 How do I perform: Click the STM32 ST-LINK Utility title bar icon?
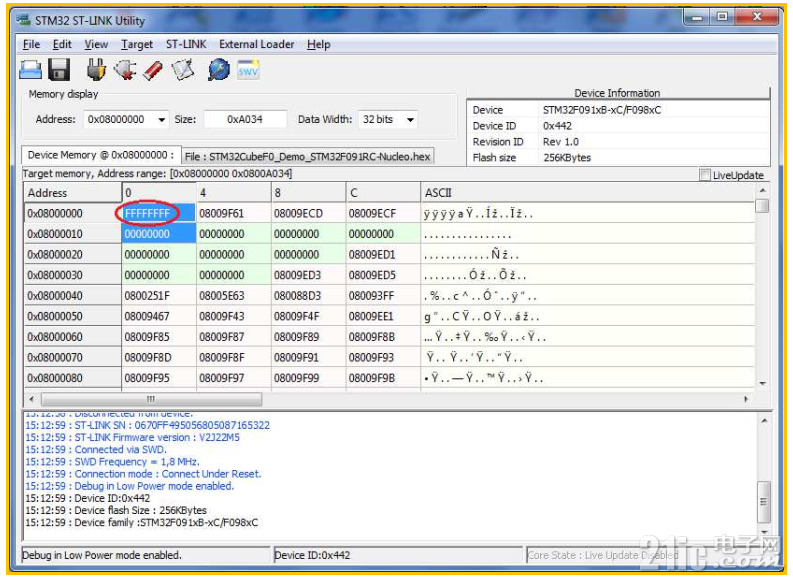click(23, 20)
